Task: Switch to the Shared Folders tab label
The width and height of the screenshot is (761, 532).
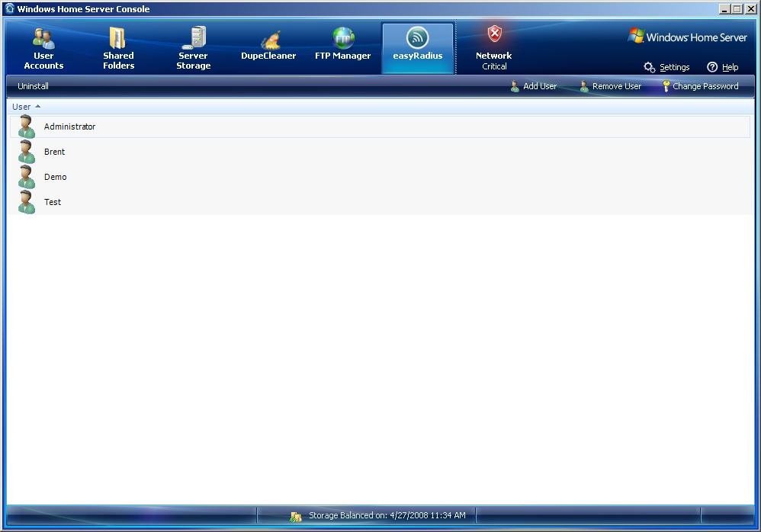Action: (x=118, y=61)
